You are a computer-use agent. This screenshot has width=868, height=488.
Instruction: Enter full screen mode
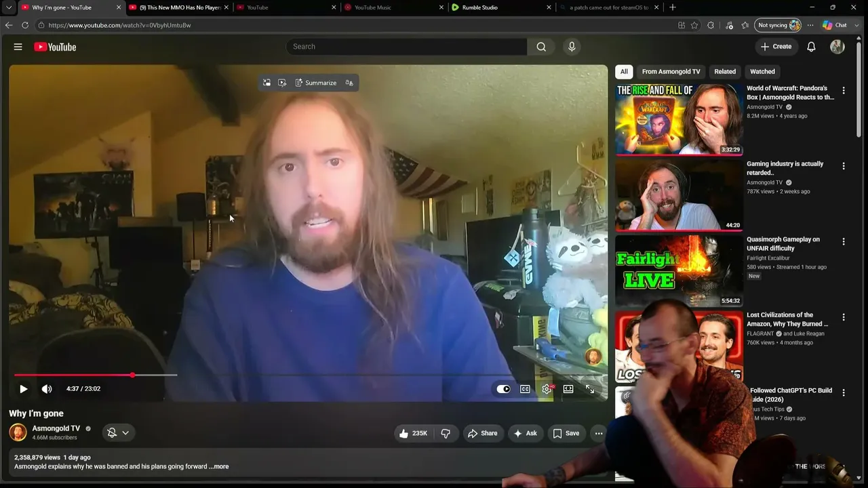[590, 389]
